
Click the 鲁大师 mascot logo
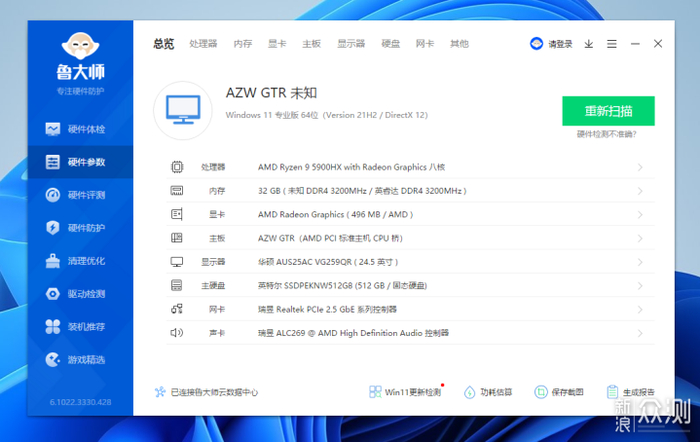80,46
